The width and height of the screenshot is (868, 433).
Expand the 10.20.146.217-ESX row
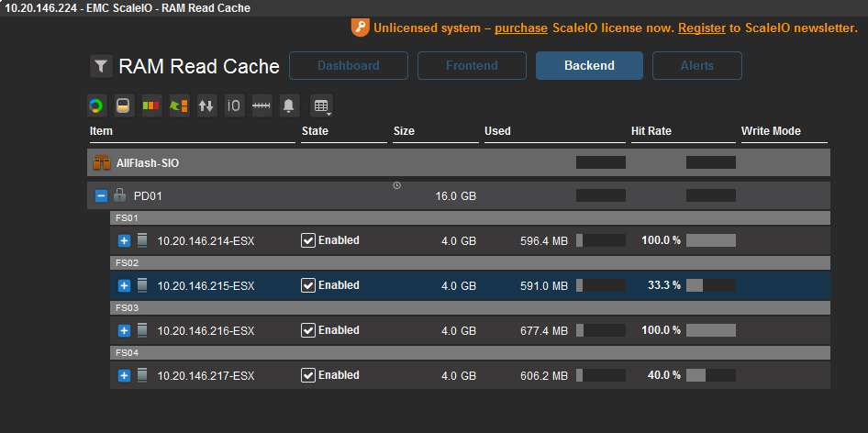(x=124, y=376)
